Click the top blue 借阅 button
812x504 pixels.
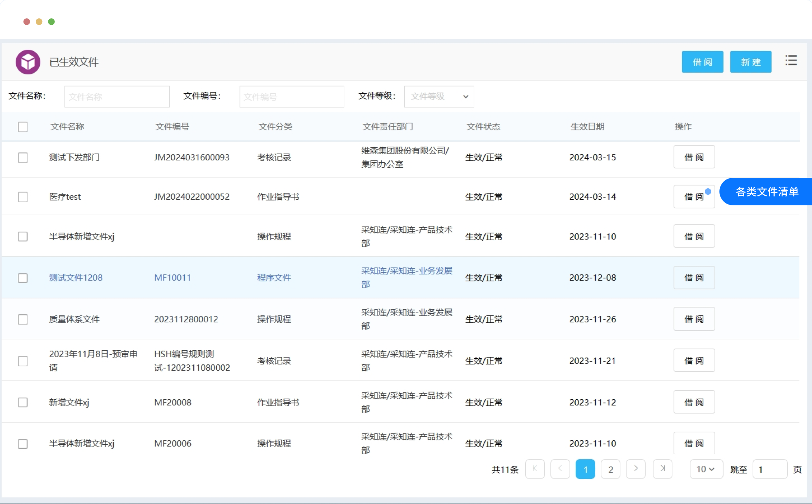(x=702, y=62)
